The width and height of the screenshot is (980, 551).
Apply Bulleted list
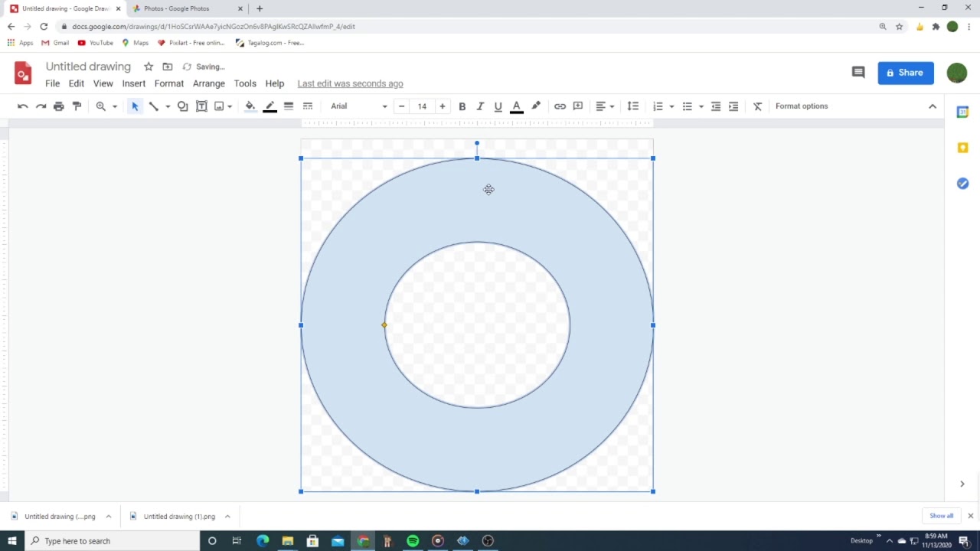point(687,106)
